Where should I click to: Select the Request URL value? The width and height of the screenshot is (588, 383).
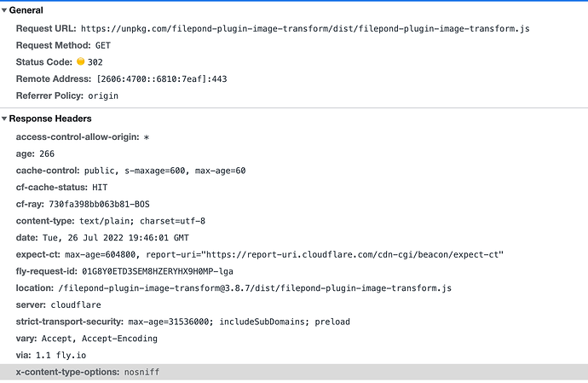(x=305, y=29)
